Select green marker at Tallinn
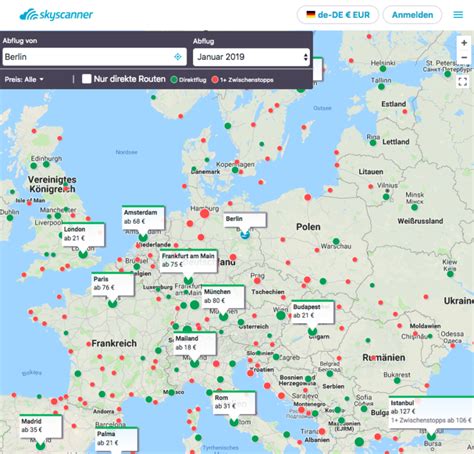The height and width of the screenshot is (454, 474). click(x=381, y=87)
